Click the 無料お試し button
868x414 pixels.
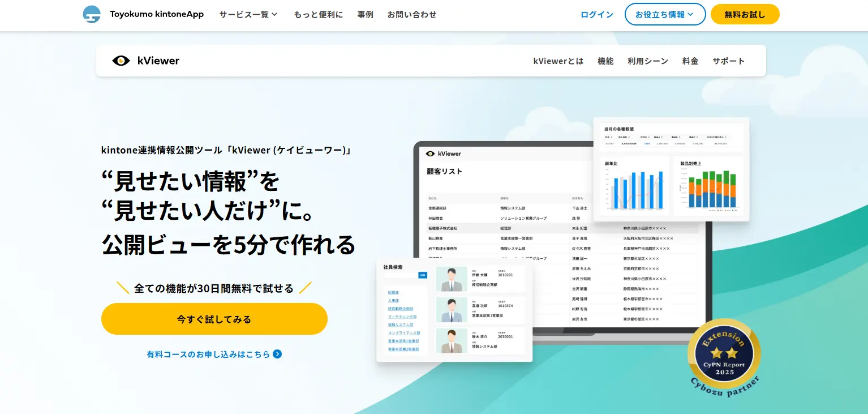[x=745, y=14]
